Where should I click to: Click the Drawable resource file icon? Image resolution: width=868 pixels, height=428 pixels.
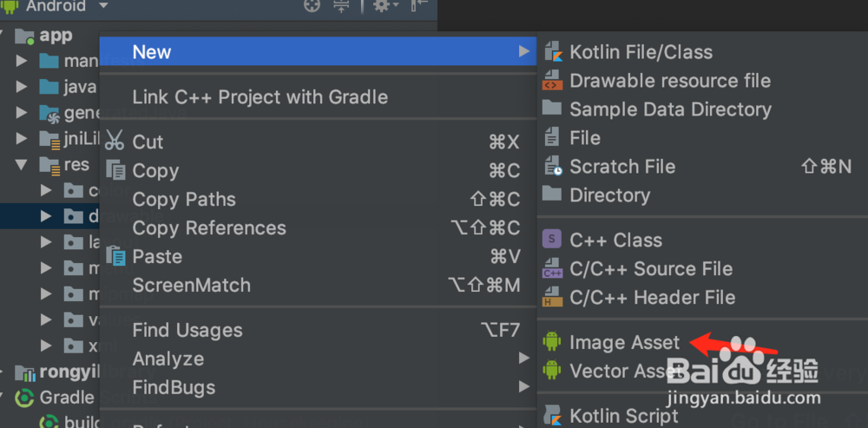(552, 81)
